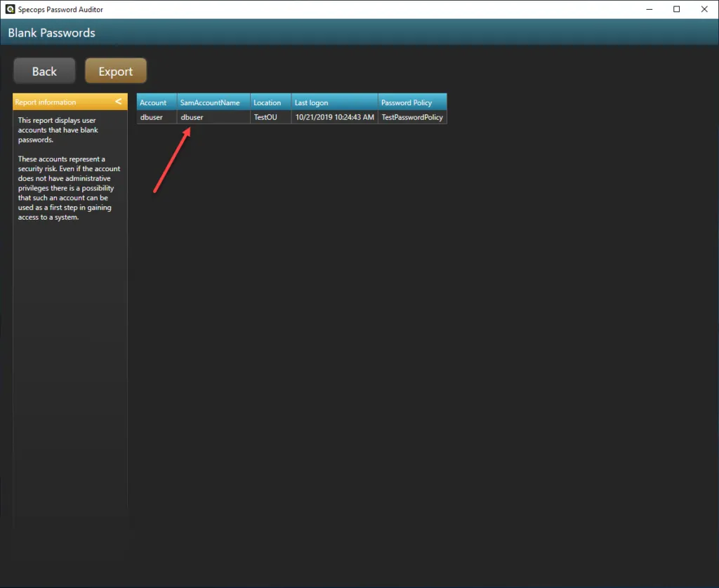Select the dbuser cell under Account
Screen dimensions: 719x588
pos(157,117)
